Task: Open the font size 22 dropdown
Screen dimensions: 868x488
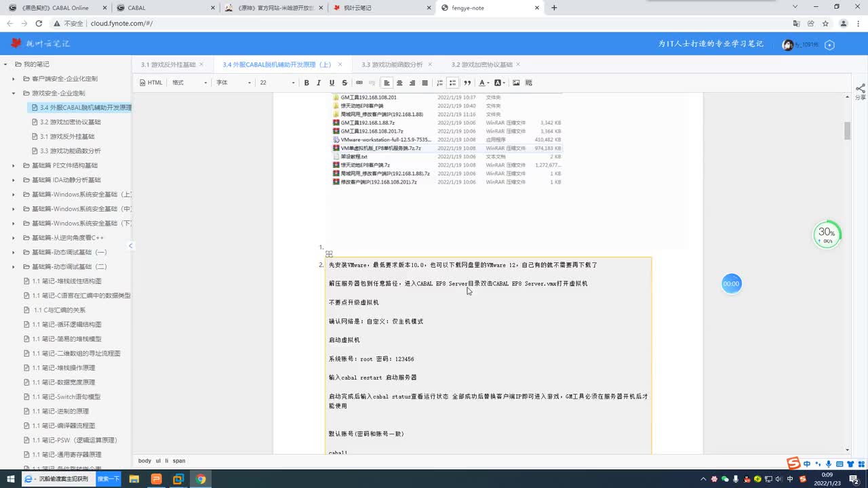Action: [x=277, y=83]
